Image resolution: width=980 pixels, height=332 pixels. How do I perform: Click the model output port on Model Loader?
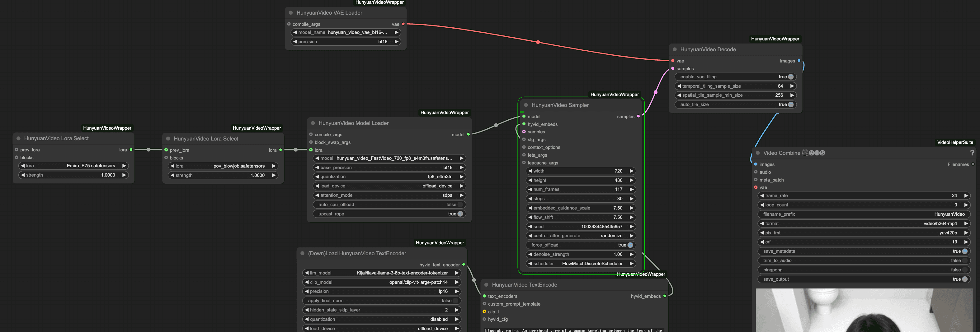[x=468, y=135]
